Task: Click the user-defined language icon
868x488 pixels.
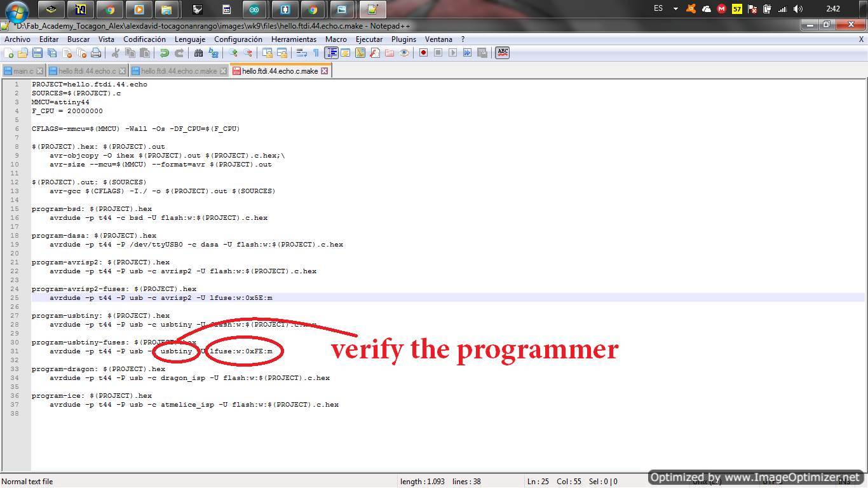Action: coord(346,53)
